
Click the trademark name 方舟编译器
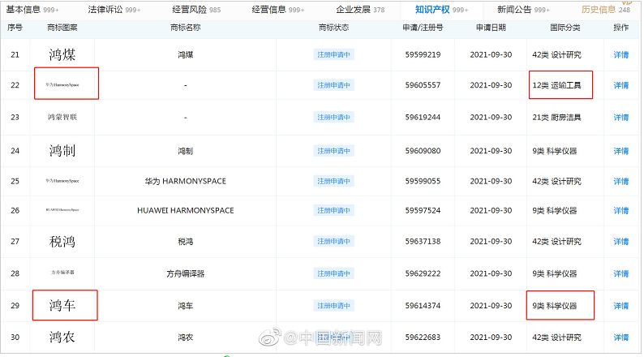pos(185,273)
